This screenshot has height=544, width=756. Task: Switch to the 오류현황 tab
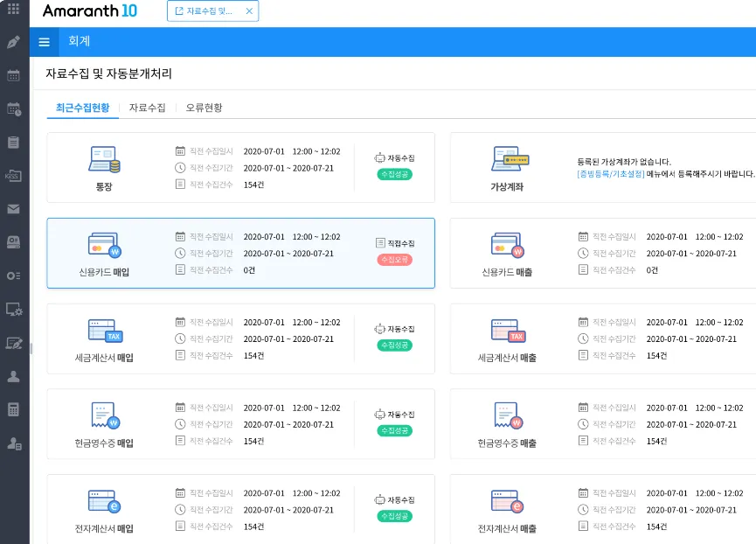tap(204, 108)
